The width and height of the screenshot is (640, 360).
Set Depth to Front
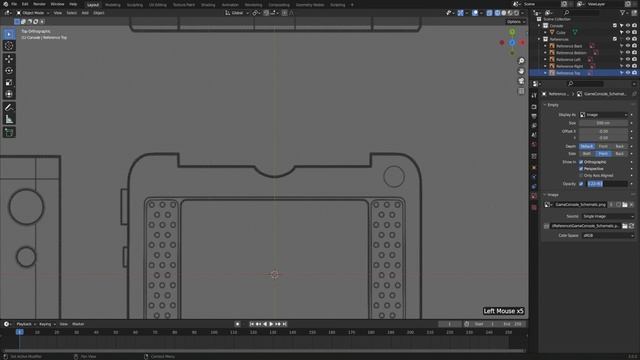click(x=603, y=146)
